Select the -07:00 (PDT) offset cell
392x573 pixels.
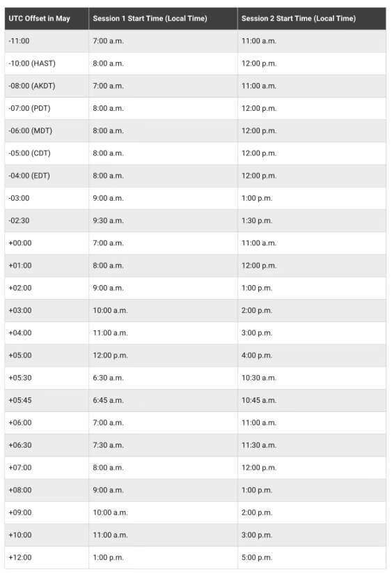pos(47,109)
